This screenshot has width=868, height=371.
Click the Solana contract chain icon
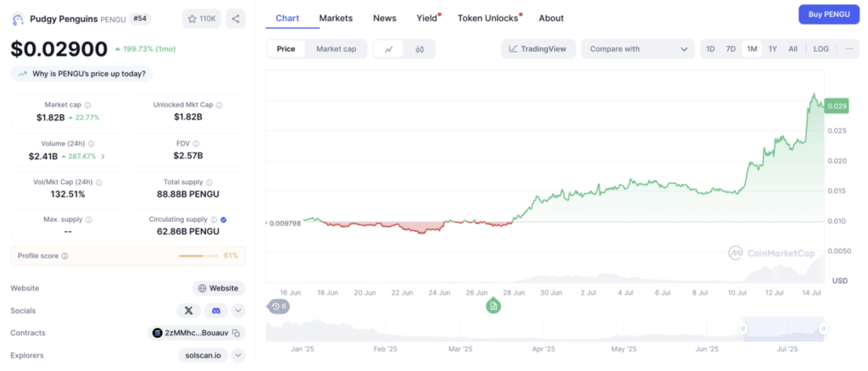pos(157,333)
